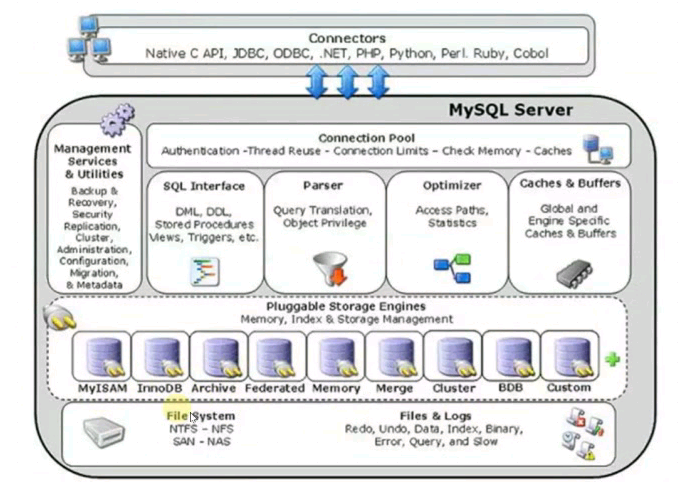Screen dimensions: 679x482
Task: Click the Native C API, JDBC, ODBC connector list
Action: coord(347,53)
